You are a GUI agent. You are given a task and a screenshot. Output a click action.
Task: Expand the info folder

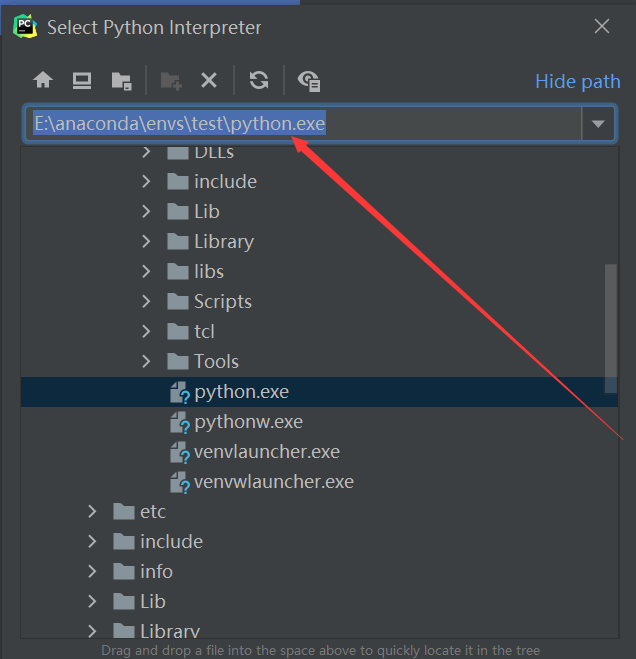pyautogui.click(x=92, y=572)
